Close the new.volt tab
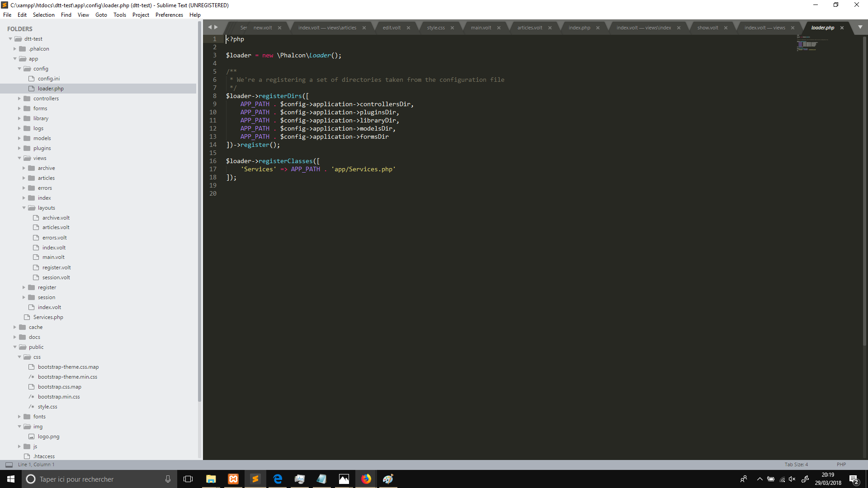This screenshot has height=488, width=868. tap(279, 28)
